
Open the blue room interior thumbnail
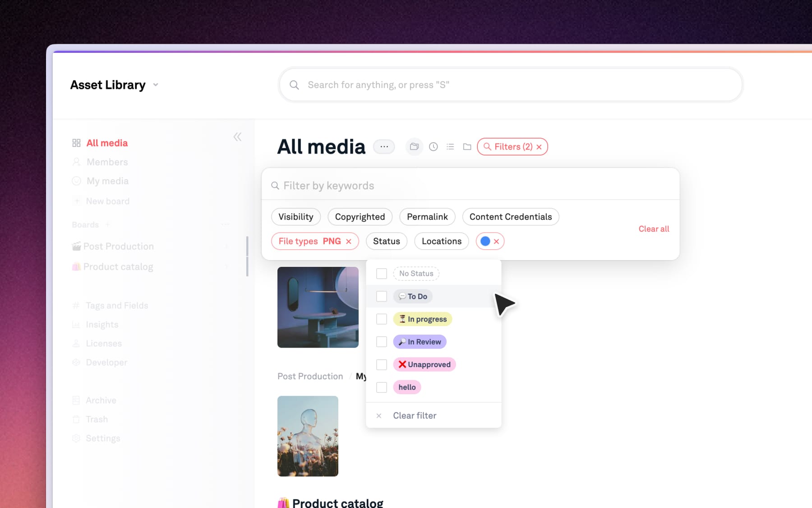pyautogui.click(x=318, y=307)
